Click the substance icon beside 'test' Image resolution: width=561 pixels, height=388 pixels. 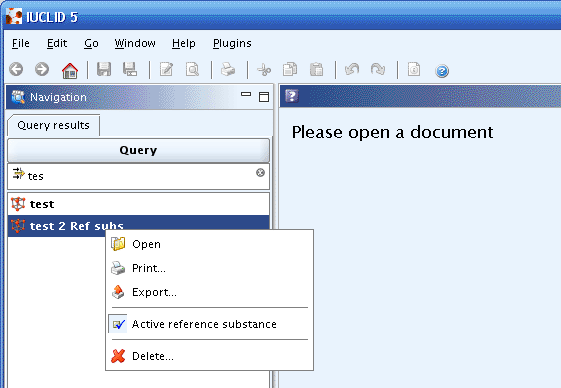pos(18,204)
